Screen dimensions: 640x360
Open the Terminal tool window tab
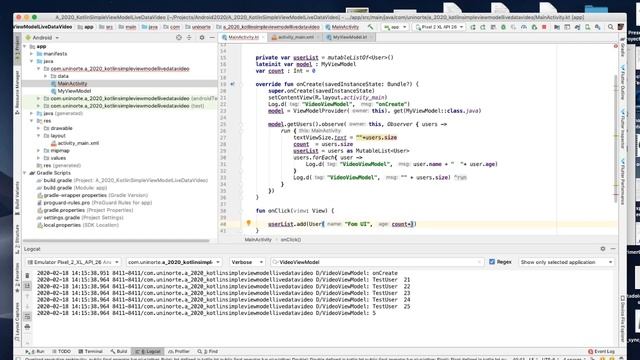91,351
